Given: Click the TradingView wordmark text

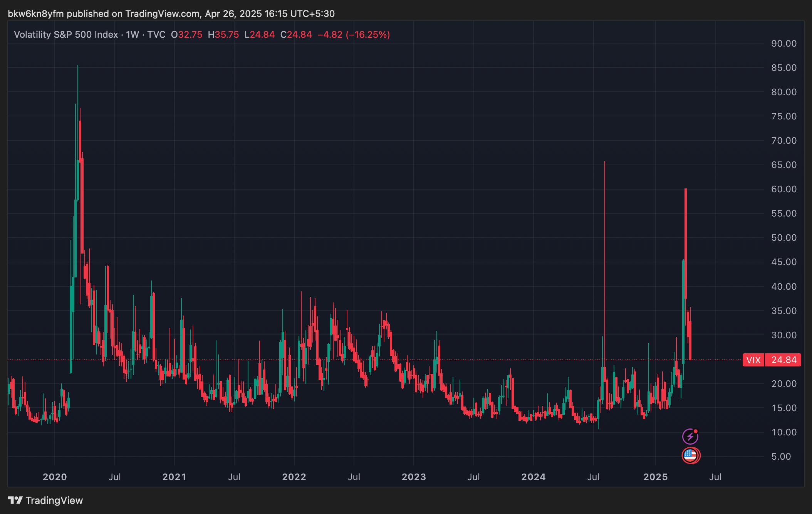Looking at the screenshot, I should coord(54,500).
